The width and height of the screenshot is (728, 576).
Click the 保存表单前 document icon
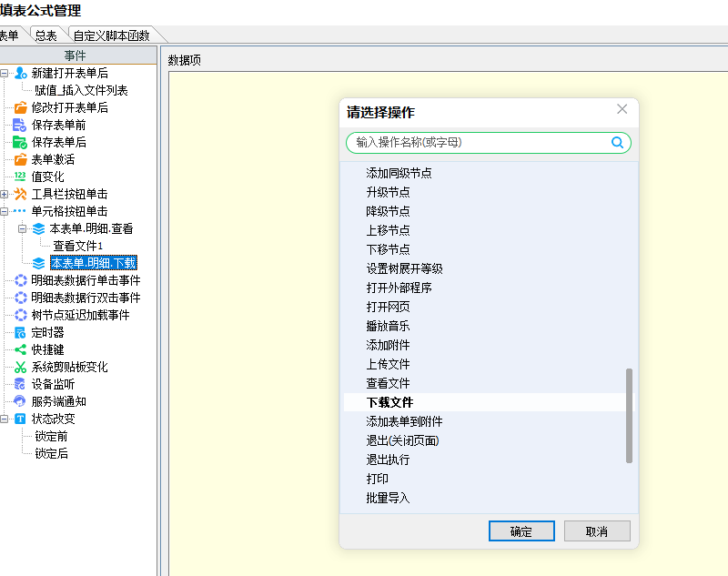19,125
